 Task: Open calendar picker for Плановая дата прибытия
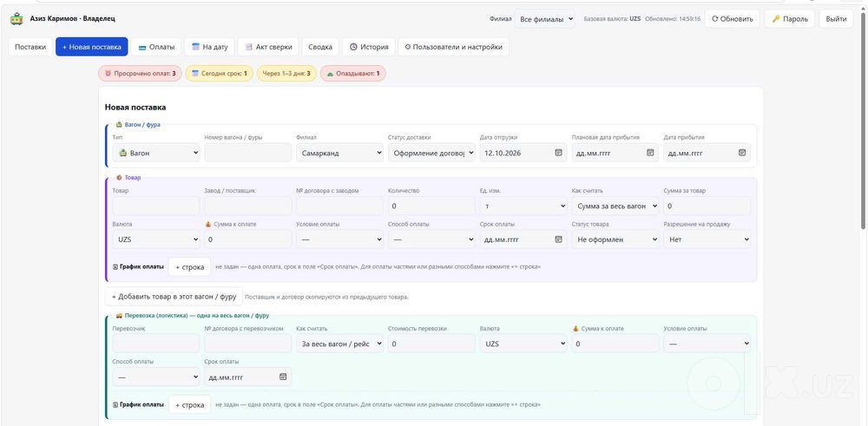(650, 153)
